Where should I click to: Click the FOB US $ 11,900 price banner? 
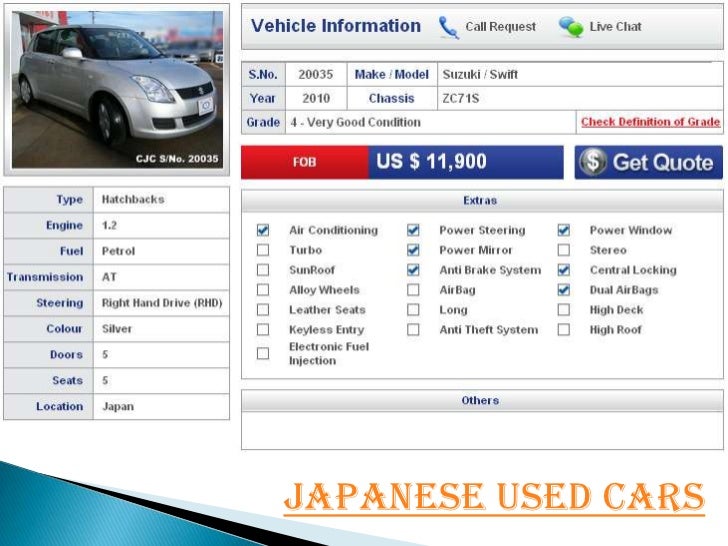point(402,162)
